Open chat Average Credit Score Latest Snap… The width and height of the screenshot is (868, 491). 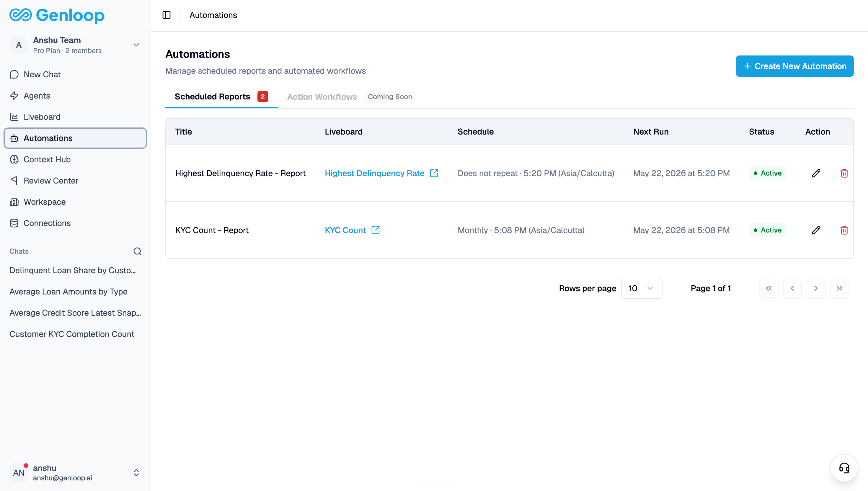point(75,313)
